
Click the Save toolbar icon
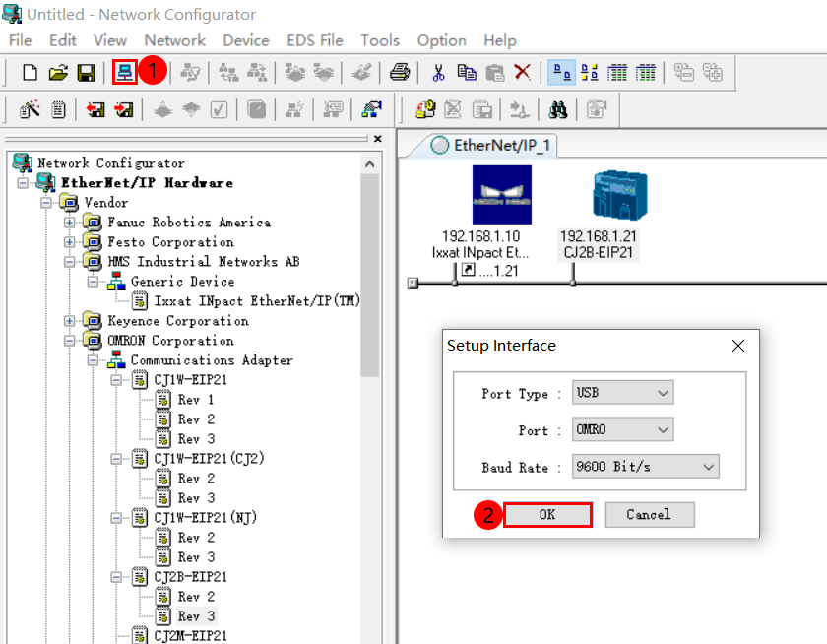click(87, 72)
